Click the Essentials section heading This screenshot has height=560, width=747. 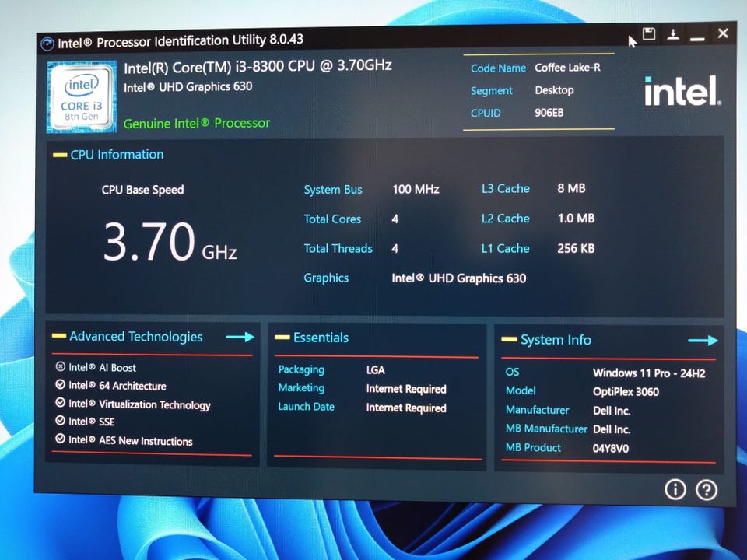tap(321, 338)
